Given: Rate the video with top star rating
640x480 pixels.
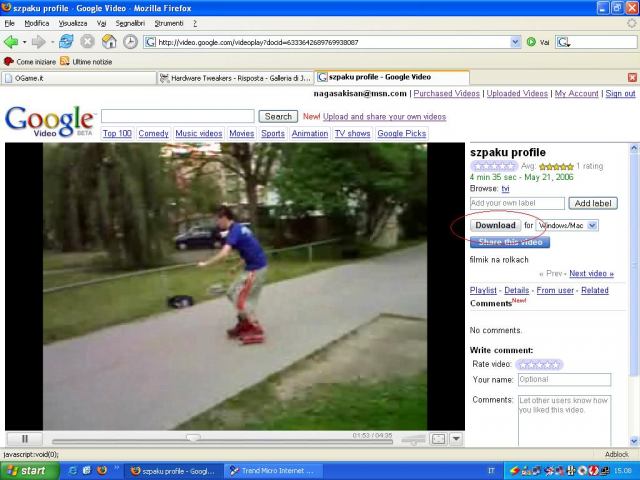Looking at the screenshot, I should (494, 166).
